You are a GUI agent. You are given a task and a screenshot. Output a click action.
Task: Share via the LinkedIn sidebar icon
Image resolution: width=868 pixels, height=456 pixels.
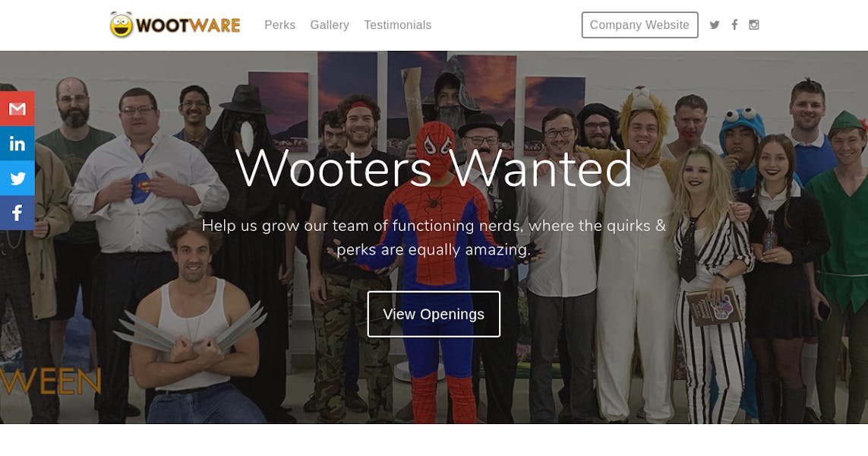tap(17, 144)
